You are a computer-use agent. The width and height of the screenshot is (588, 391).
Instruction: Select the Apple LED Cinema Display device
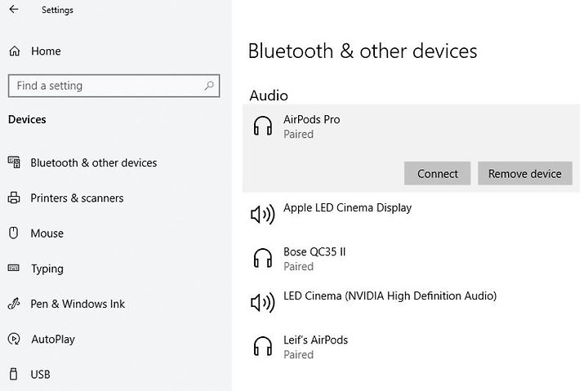(x=411, y=214)
